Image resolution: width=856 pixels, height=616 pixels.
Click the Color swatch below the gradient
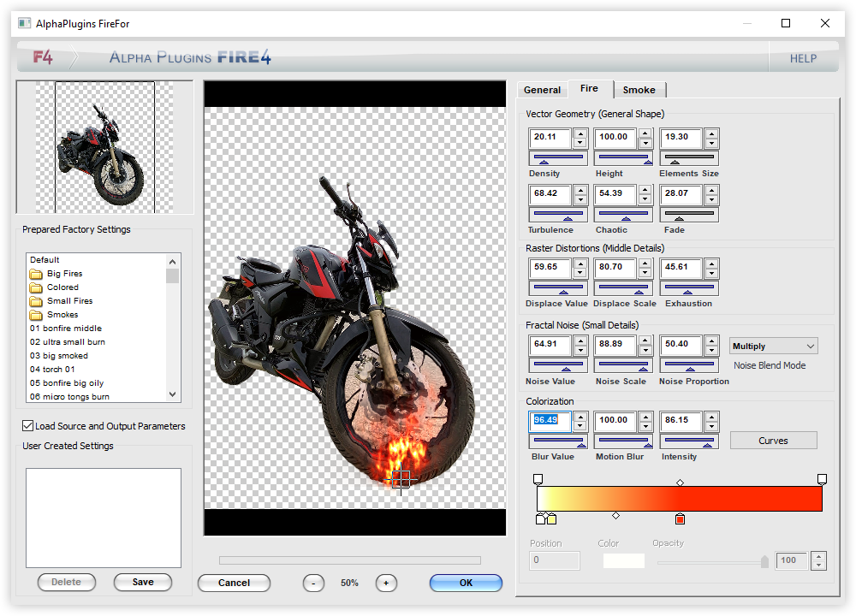[x=623, y=560]
